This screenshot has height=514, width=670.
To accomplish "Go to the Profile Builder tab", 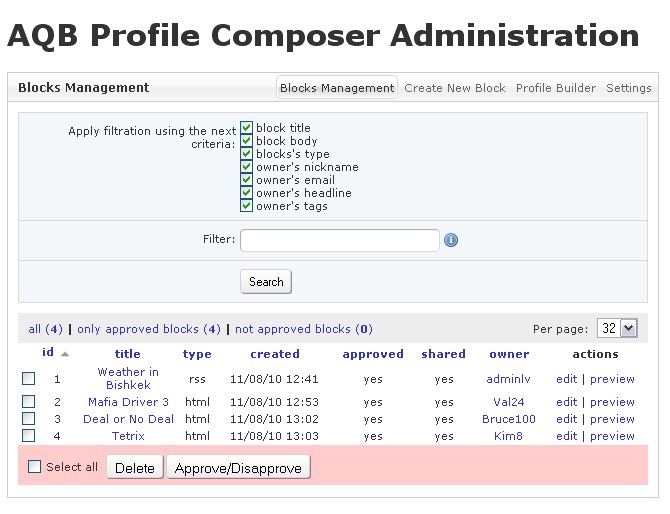I will tap(555, 88).
